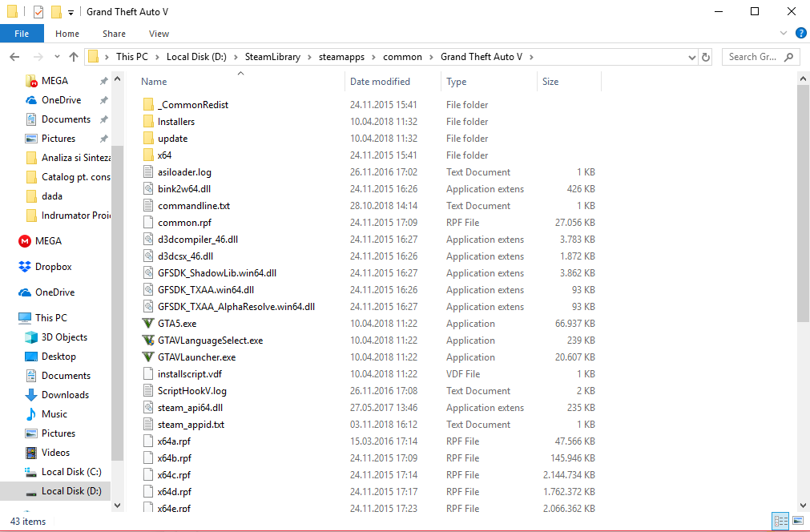Screen dimensions: 810x532
Task: Switch to large icons view mode
Action: (797, 521)
